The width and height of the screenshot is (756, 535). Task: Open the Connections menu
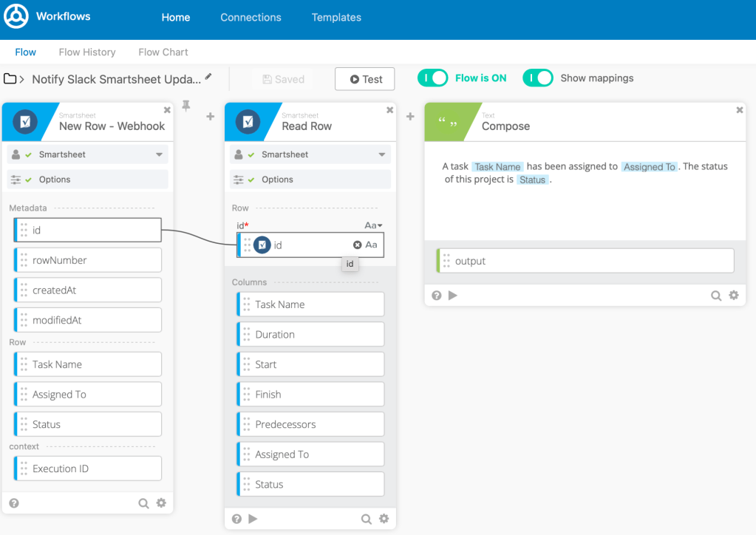coord(251,17)
